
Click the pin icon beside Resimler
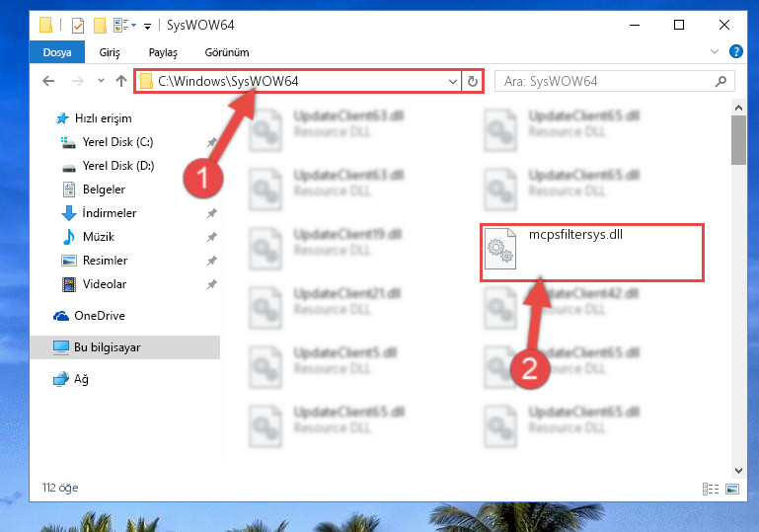tap(211, 261)
